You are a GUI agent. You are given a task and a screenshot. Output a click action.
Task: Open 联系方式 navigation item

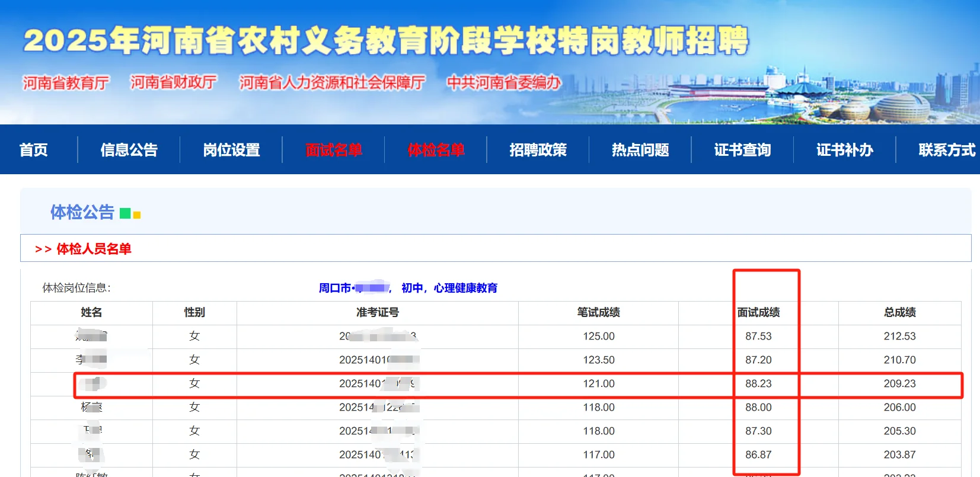[947, 150]
